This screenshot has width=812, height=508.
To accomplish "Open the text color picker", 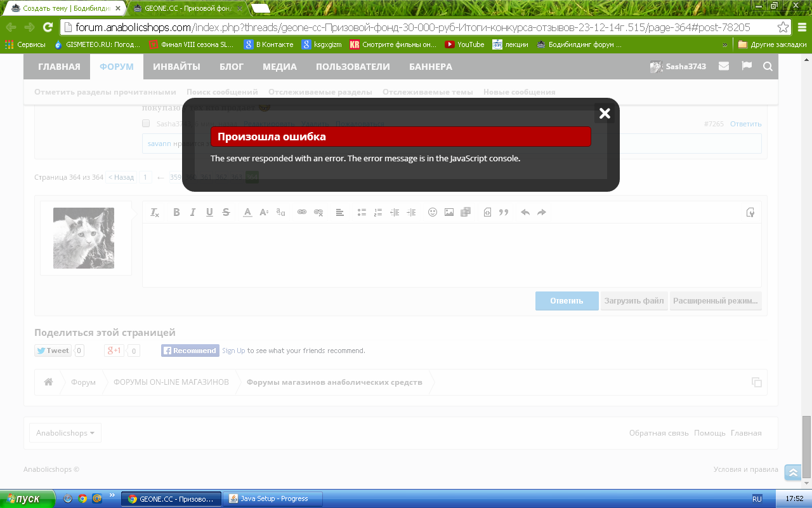I will pos(247,213).
